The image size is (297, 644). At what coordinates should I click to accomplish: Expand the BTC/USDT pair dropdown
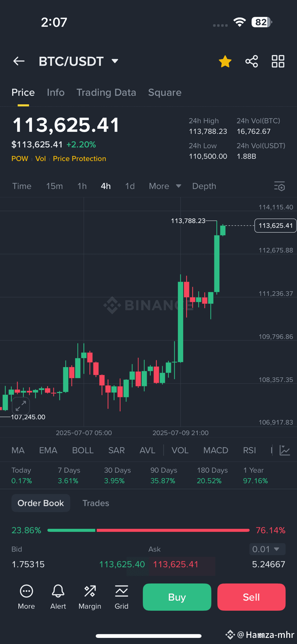click(115, 61)
